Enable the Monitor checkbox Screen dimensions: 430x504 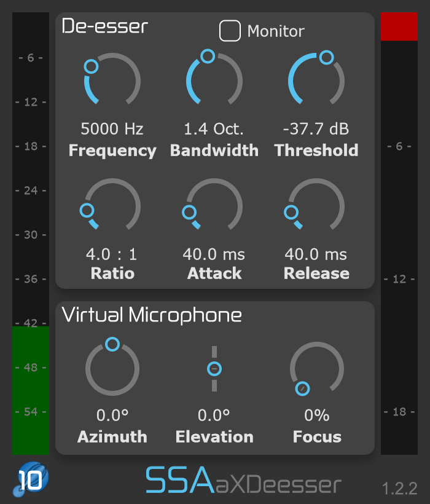click(x=230, y=31)
